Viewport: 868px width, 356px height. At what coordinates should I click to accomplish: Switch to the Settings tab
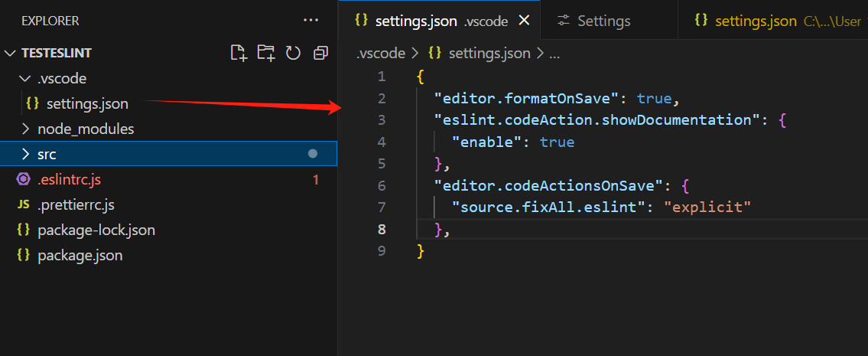point(603,21)
